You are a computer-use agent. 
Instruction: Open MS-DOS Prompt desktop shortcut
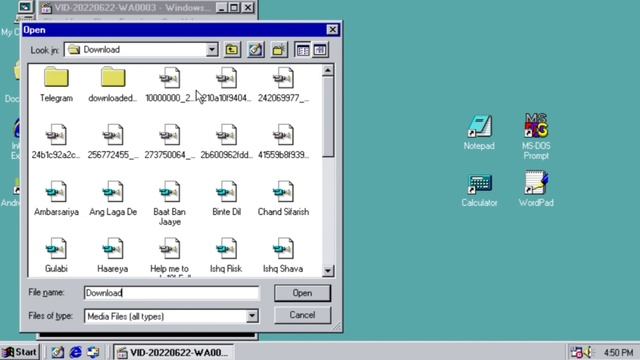536,137
